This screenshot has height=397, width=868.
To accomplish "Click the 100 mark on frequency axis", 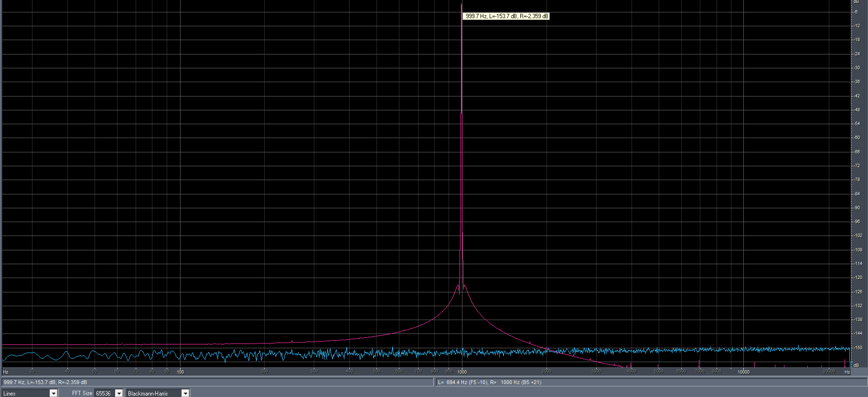I will point(181,371).
